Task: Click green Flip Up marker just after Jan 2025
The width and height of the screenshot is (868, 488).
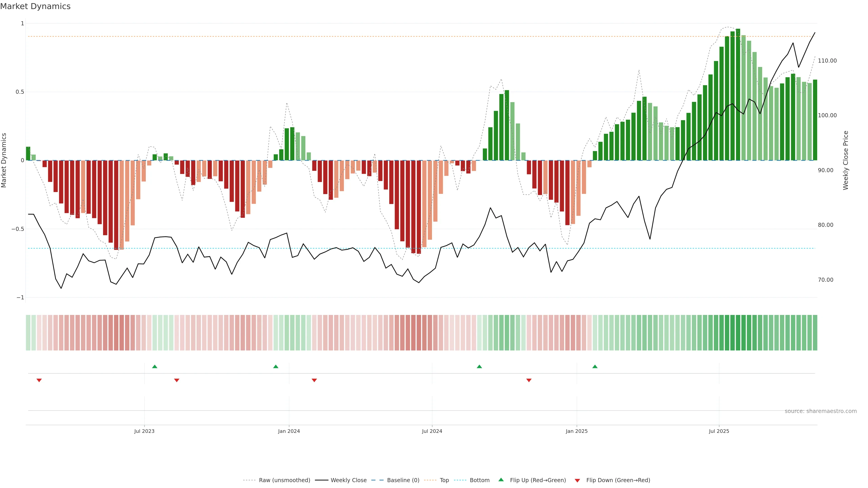Action: (595, 366)
